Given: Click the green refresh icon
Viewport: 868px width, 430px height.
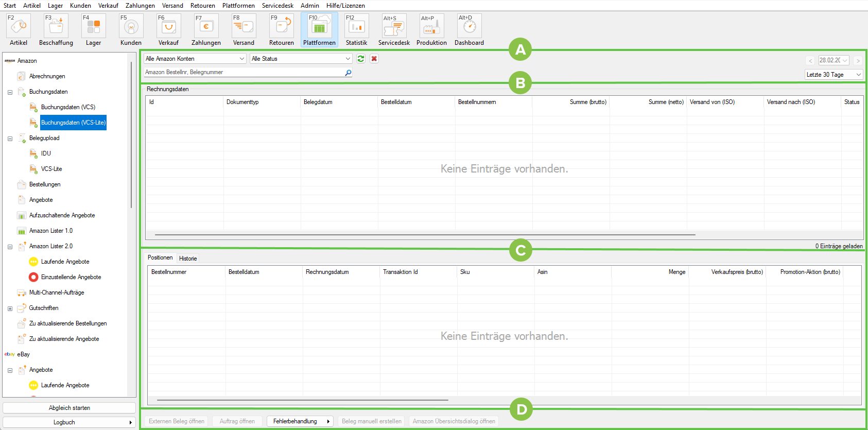Looking at the screenshot, I should (361, 59).
